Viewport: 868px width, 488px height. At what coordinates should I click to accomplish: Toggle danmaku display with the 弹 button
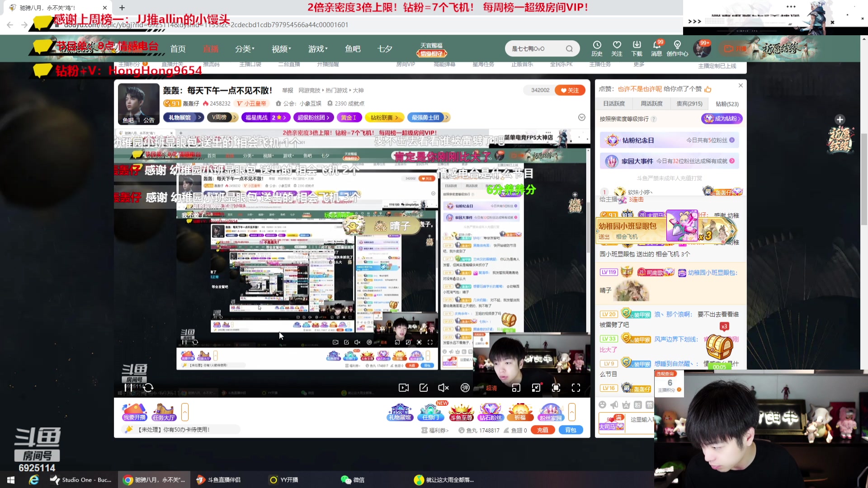pos(464,388)
